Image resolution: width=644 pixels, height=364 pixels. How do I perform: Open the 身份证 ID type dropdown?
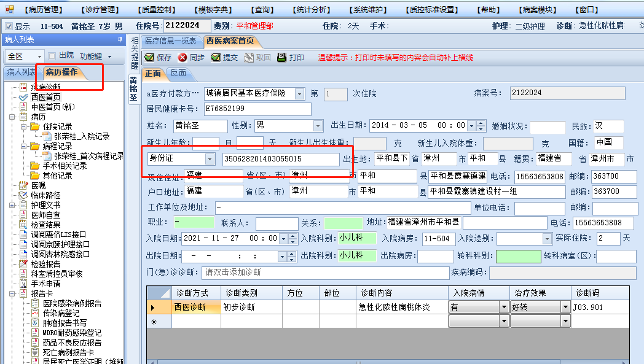pos(210,159)
